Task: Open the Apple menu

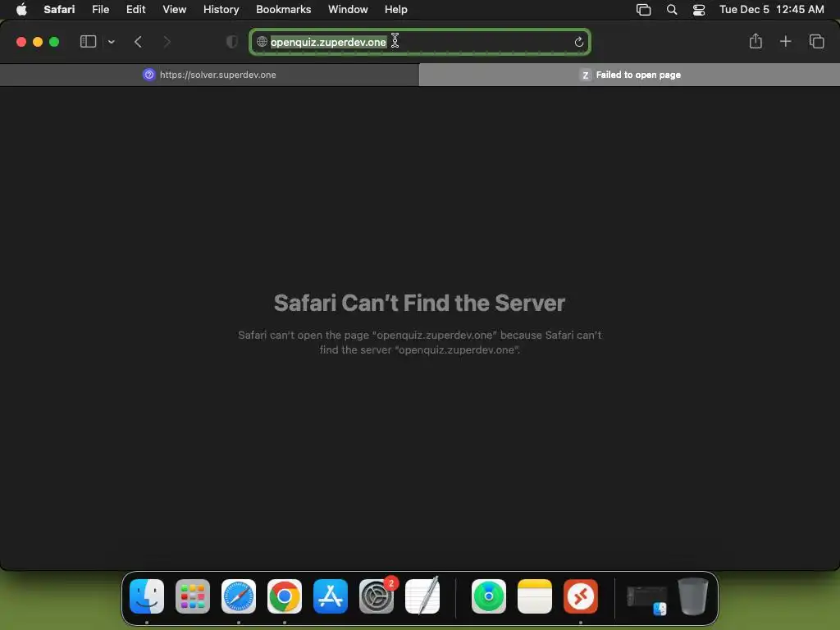Action: [21, 10]
